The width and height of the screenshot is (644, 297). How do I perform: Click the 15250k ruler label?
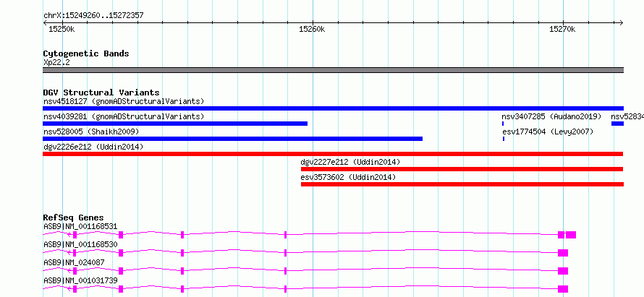point(62,29)
